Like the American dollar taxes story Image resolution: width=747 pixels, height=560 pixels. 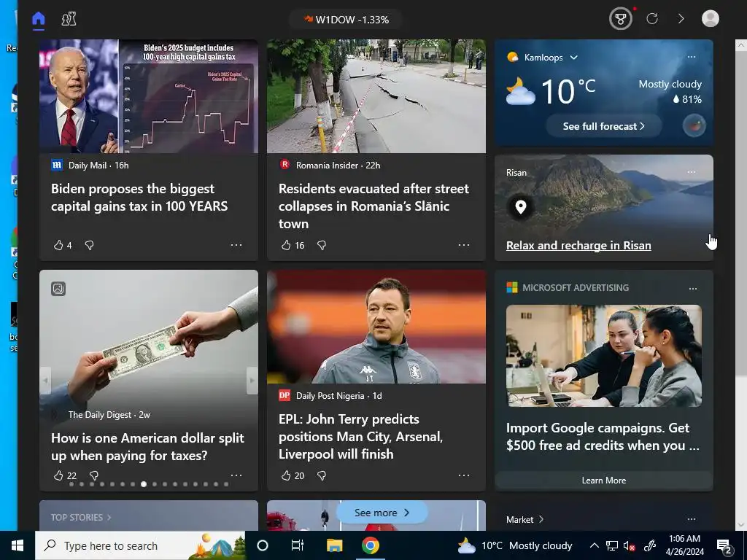tap(58, 475)
